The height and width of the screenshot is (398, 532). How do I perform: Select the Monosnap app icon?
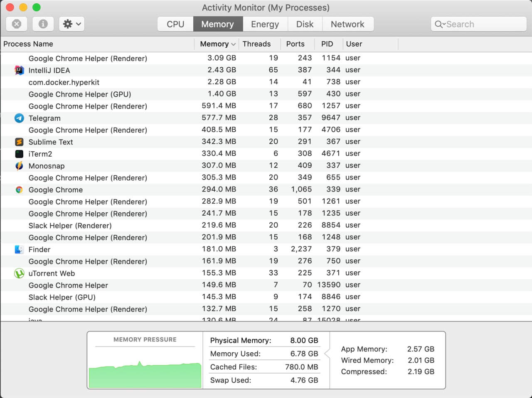19,166
